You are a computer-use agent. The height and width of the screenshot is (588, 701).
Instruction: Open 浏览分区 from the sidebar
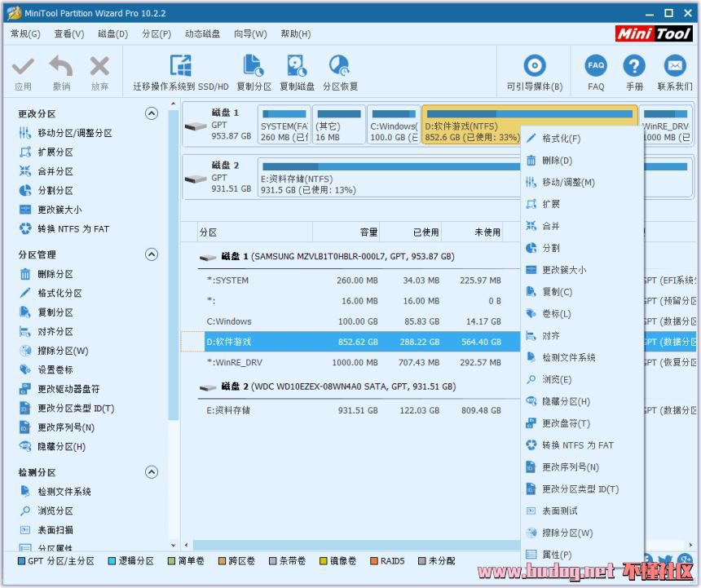46,511
